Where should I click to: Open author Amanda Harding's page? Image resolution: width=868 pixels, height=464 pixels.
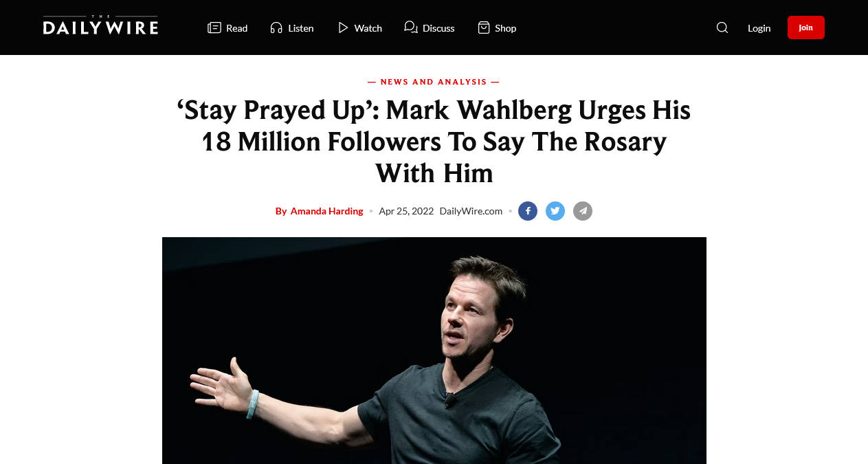coord(326,211)
